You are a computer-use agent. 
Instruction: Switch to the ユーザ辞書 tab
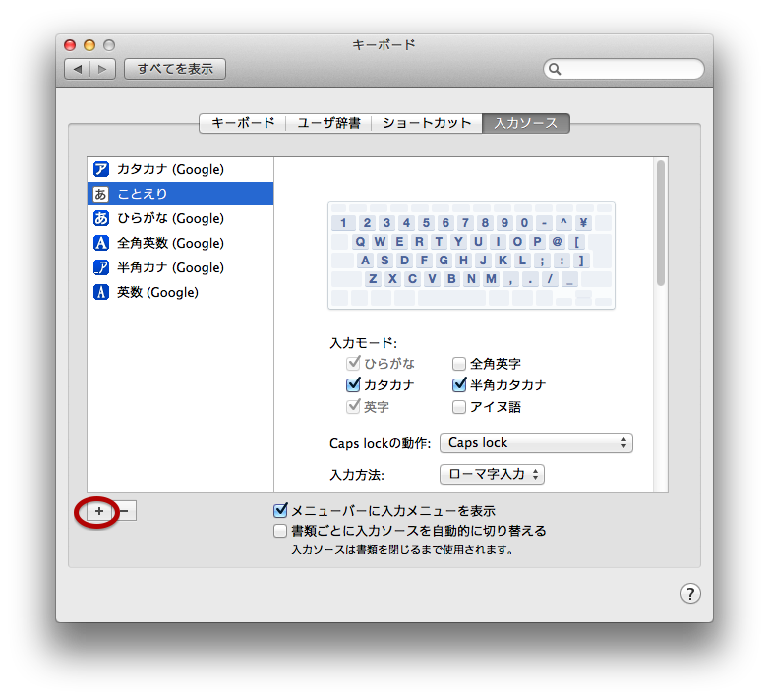point(328,123)
